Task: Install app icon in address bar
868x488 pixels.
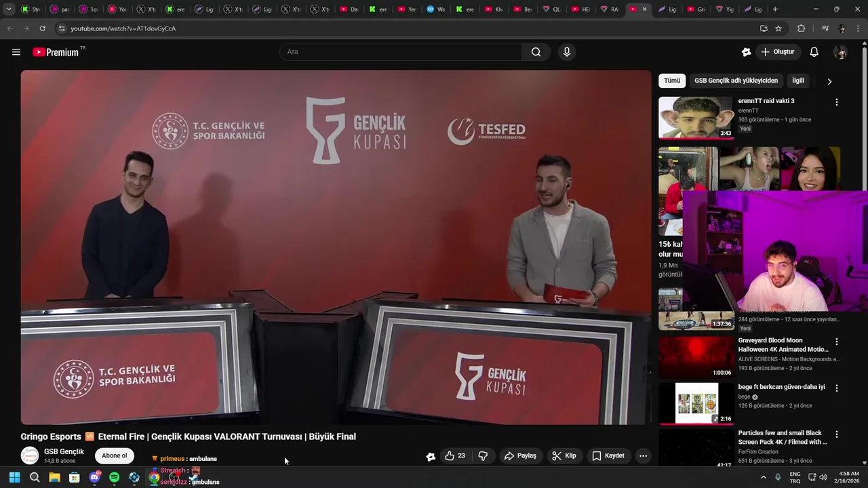Action: tap(764, 28)
